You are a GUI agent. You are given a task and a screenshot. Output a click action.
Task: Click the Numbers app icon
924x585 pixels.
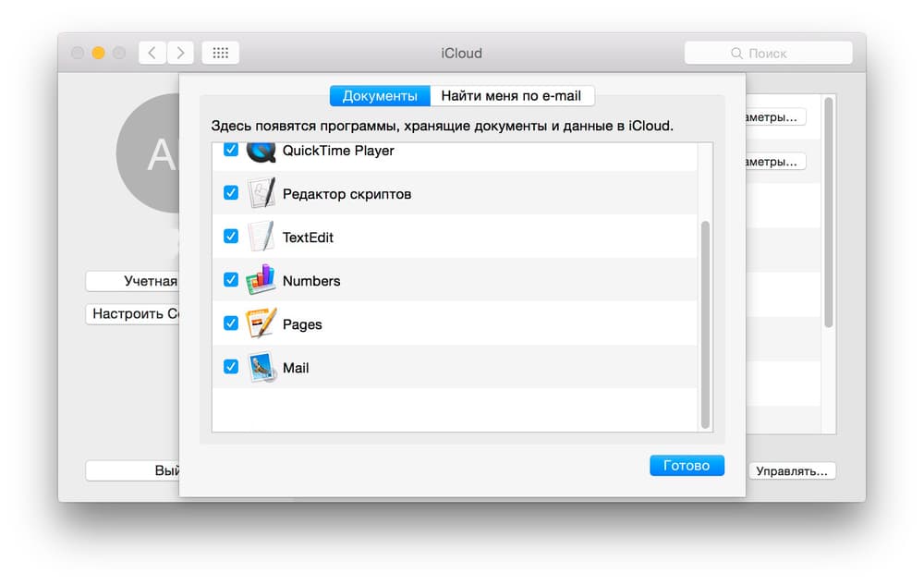(261, 280)
